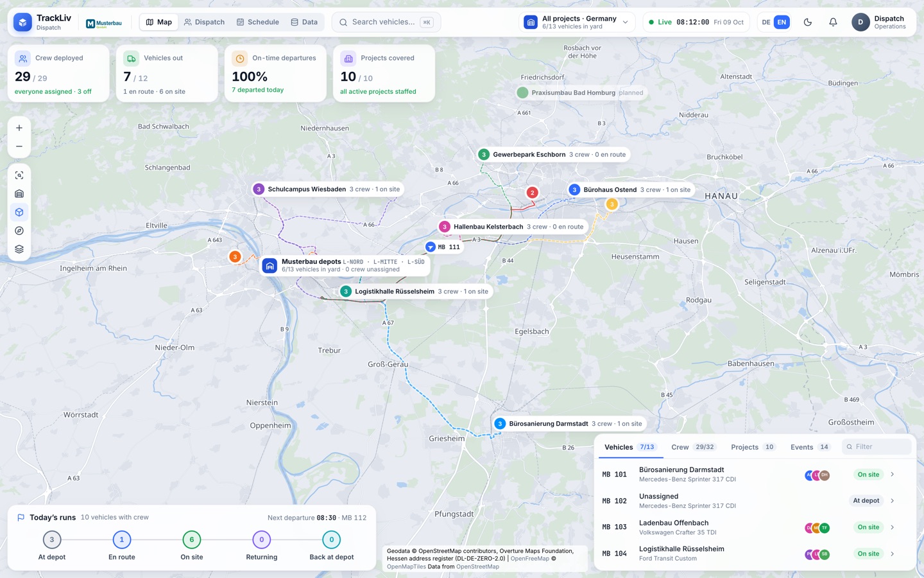
Task: Click the Musterbau company logo
Action: click(104, 23)
